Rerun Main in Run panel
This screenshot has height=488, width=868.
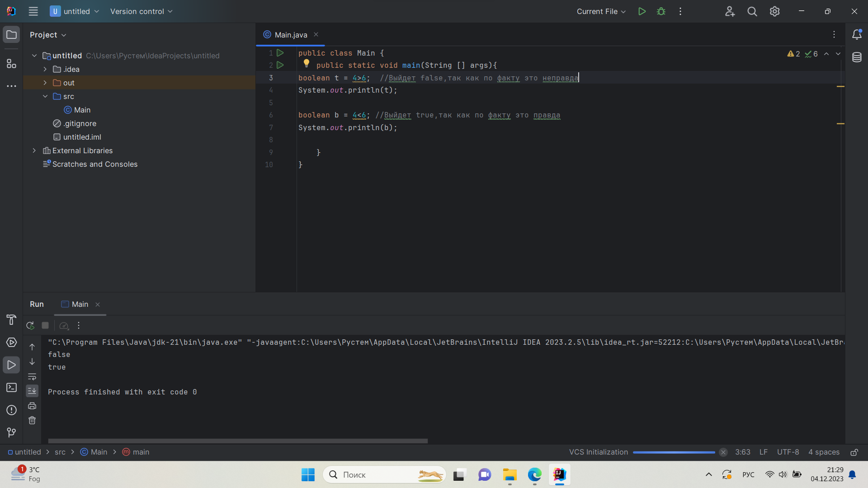(30, 325)
